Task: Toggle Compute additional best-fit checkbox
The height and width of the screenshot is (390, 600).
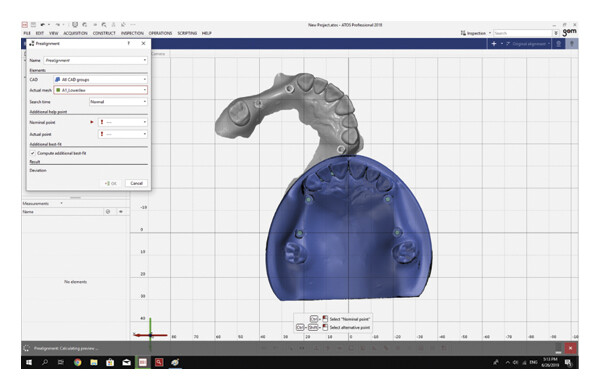Action: click(x=33, y=153)
